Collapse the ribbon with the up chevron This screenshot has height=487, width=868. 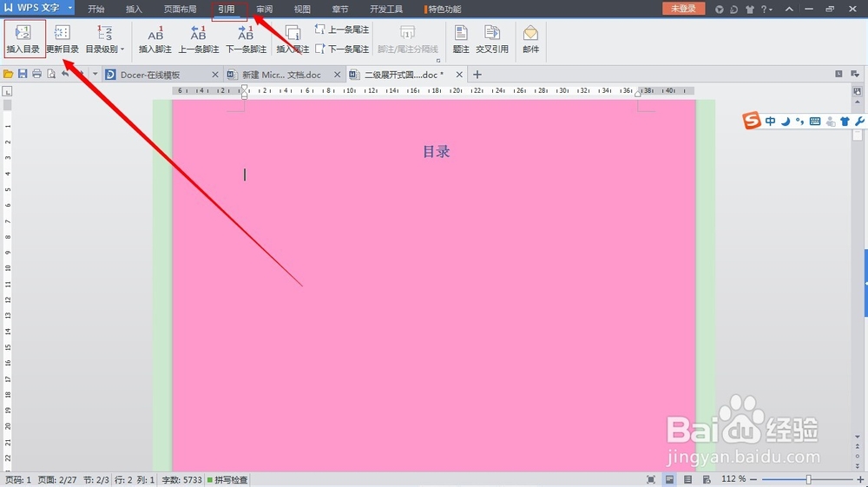[x=789, y=9]
